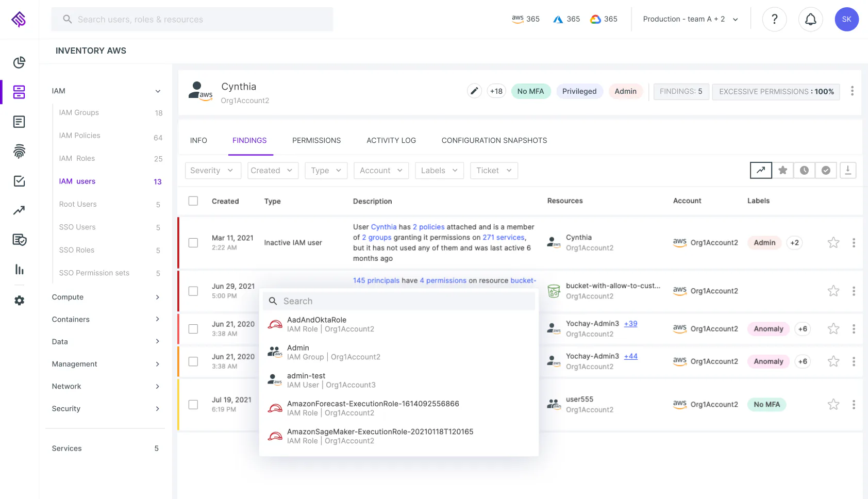Select the clock snoozed filter icon
868x499 pixels.
[x=804, y=170]
